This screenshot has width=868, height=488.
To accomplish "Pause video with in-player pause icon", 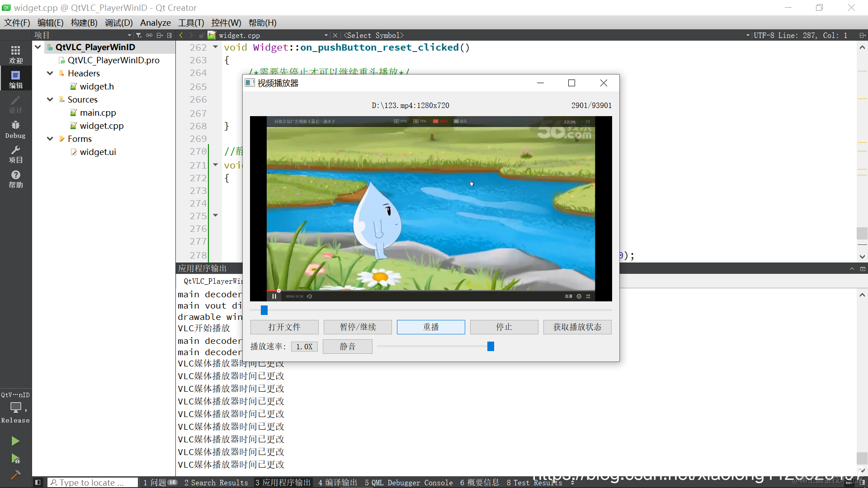I will [x=274, y=296].
